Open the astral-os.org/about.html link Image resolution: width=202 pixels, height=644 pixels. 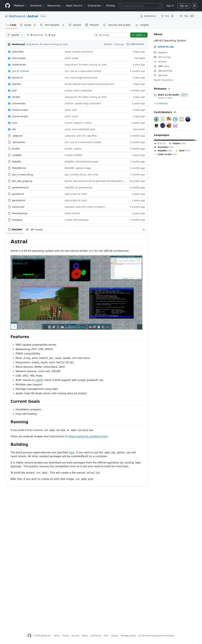click(88, 436)
